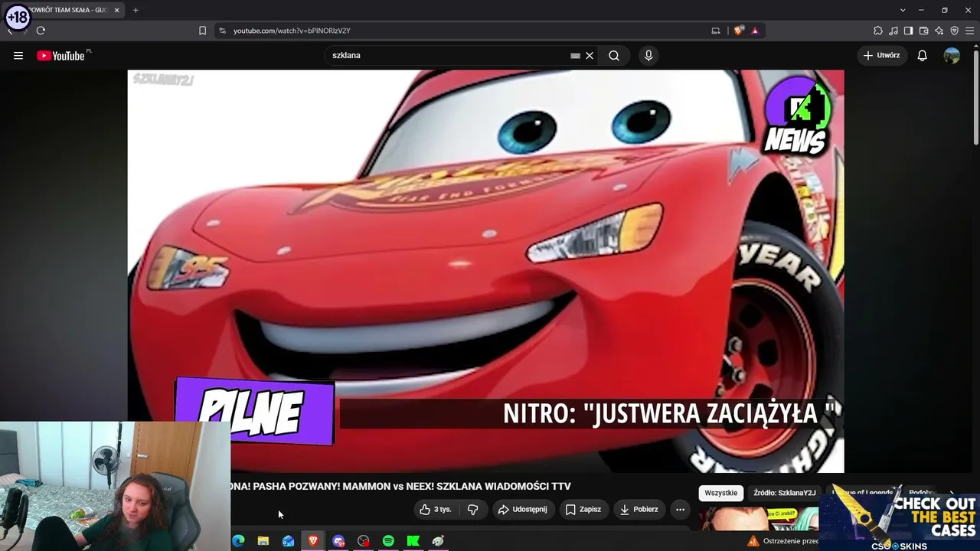Click the 'Ostrzeżenie' warning notification in taskbar
Image resolution: width=980 pixels, height=551 pixels.
[782, 541]
